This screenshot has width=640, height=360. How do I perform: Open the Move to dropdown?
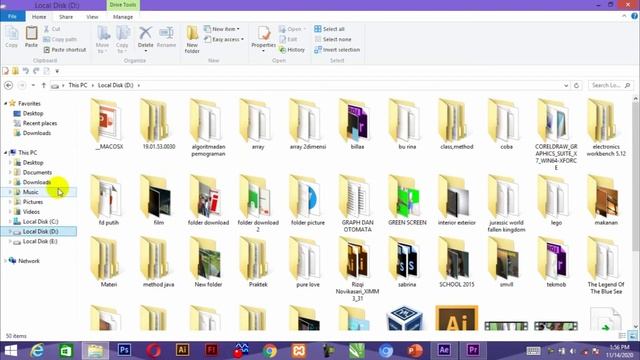102,39
